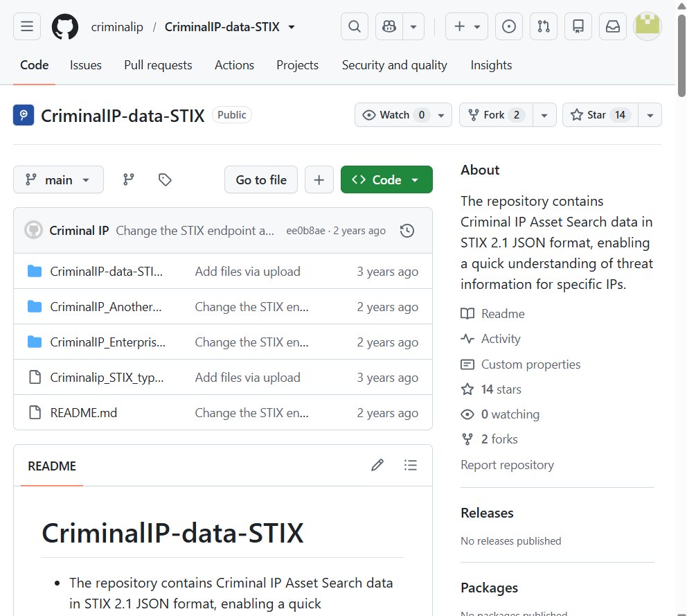Open the README.md file
The image size is (687, 616).
click(83, 412)
